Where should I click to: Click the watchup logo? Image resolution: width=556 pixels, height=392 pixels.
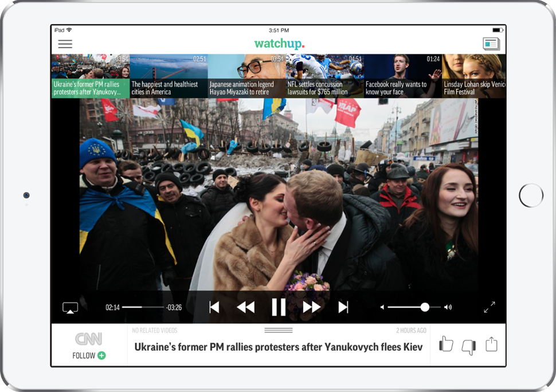tap(279, 43)
